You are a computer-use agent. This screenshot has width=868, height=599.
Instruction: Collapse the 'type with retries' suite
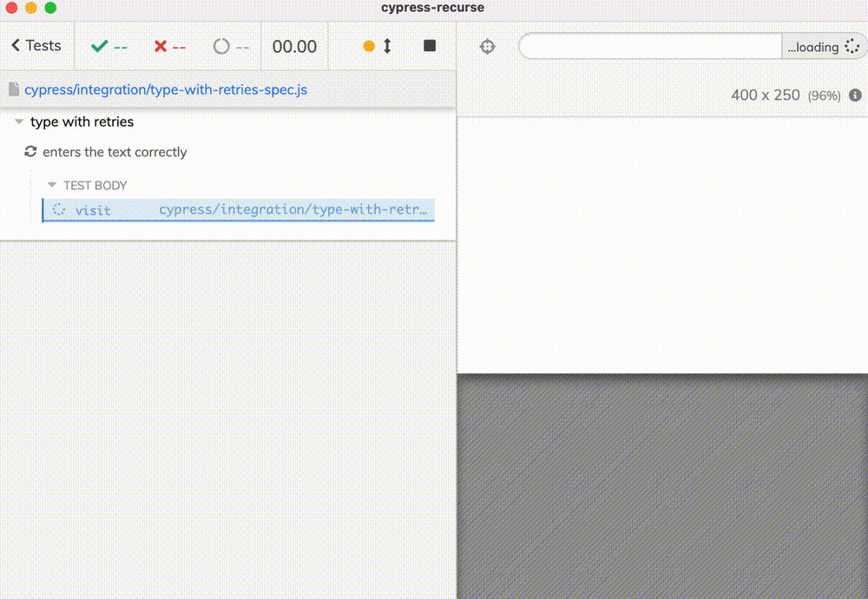click(18, 122)
